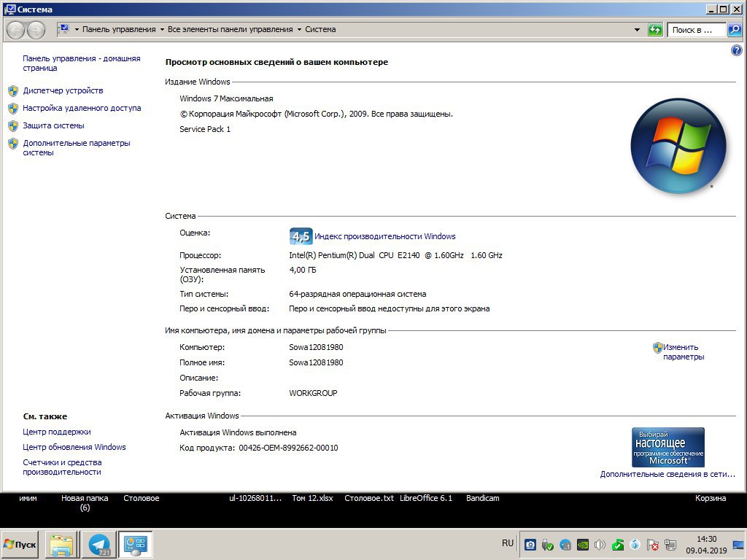Viewport: 747px width, 560px height.
Task: Click the Windows 7 Максимальная edition text
Action: pos(226,98)
